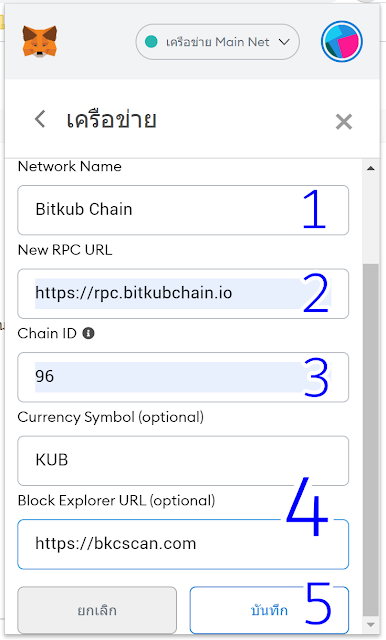The image size is (386, 640).
Task: Click the Block Explorer URL (optional) label
Action: click(x=116, y=501)
